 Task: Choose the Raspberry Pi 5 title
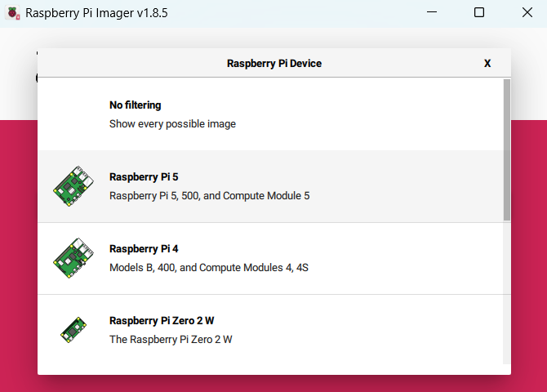coord(144,177)
